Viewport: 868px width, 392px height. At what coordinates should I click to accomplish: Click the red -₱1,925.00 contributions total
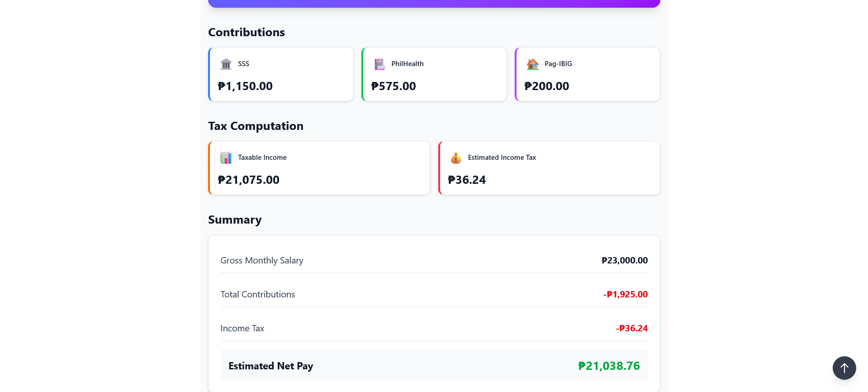coord(626,294)
